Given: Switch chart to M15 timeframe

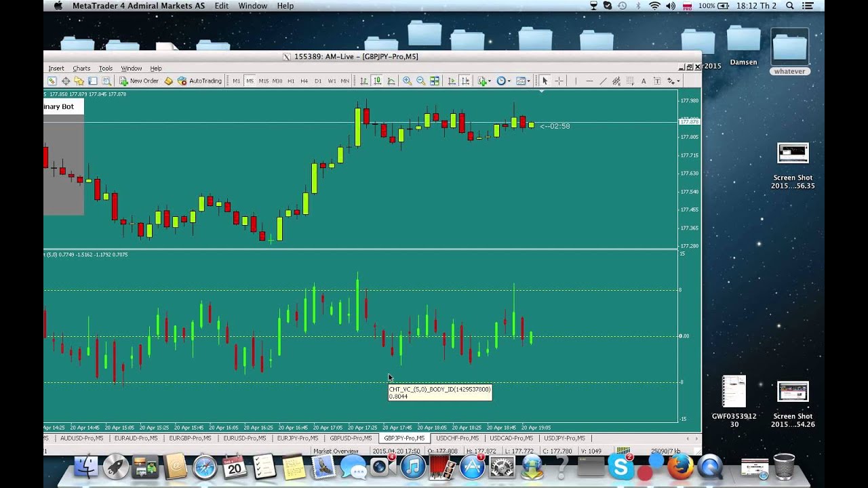Looking at the screenshot, I should pyautogui.click(x=263, y=81).
